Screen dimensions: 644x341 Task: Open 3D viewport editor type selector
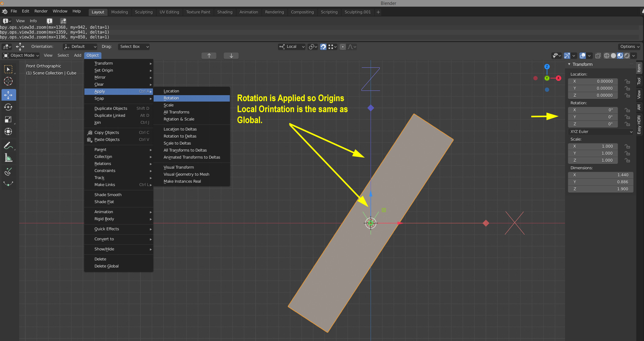(x=7, y=47)
